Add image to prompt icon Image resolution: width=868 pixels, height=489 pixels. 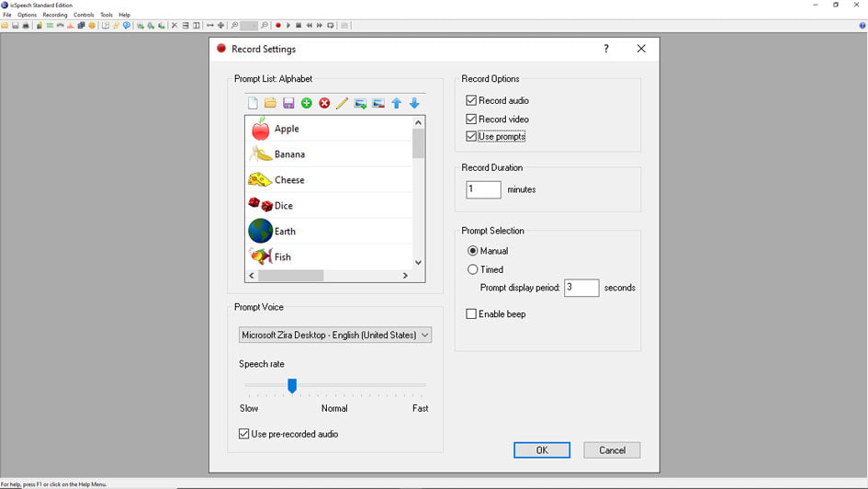tap(360, 103)
